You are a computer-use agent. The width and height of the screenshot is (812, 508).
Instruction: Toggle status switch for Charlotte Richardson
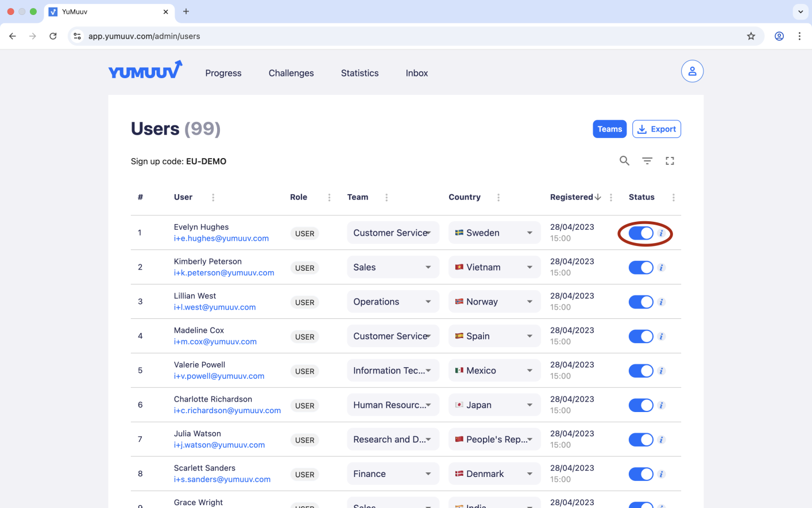(x=641, y=406)
